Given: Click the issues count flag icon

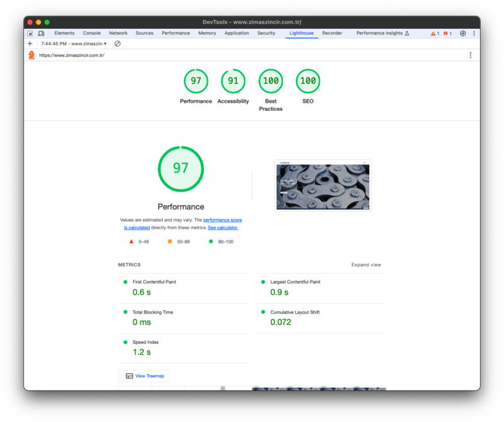Looking at the screenshot, I should point(447,33).
